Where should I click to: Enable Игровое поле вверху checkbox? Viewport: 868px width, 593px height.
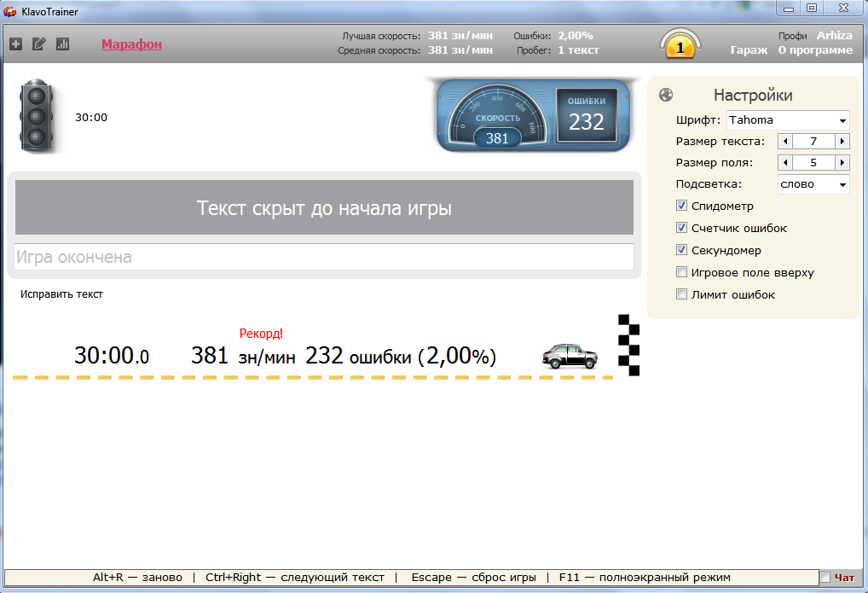tap(681, 272)
